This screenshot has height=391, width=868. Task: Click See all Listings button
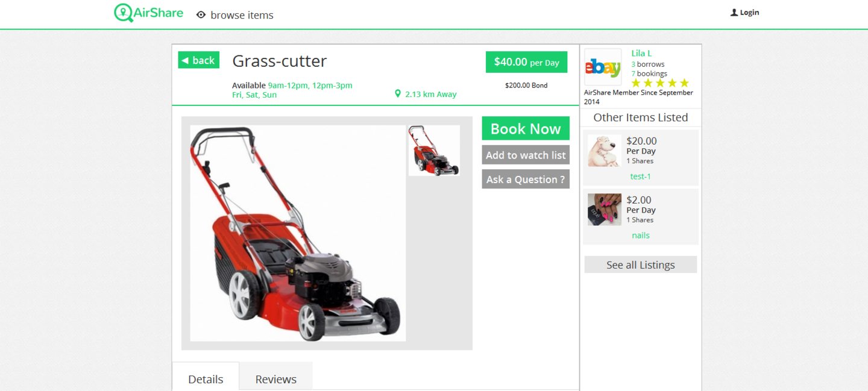click(x=641, y=264)
